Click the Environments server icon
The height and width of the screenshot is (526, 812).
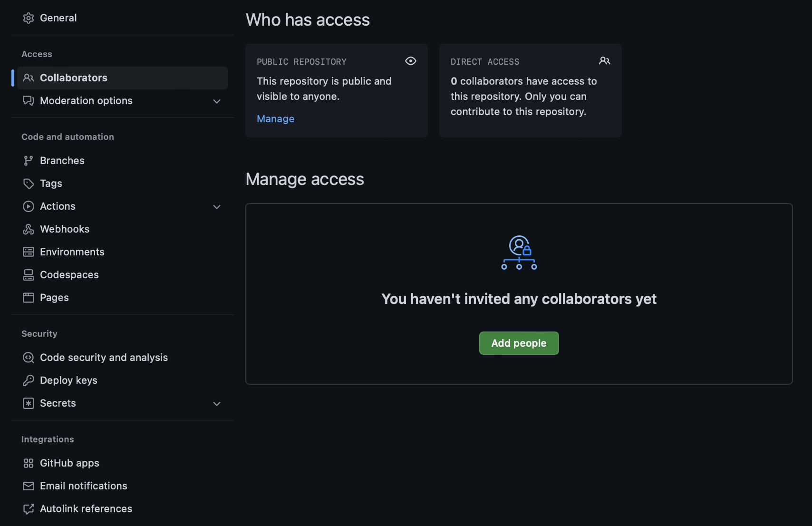coord(29,252)
